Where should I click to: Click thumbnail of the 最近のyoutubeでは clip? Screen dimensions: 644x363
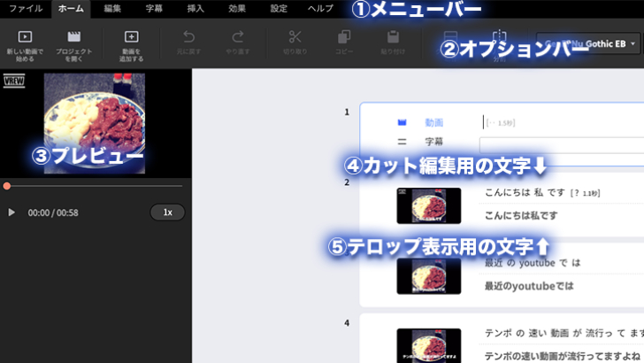tap(429, 276)
